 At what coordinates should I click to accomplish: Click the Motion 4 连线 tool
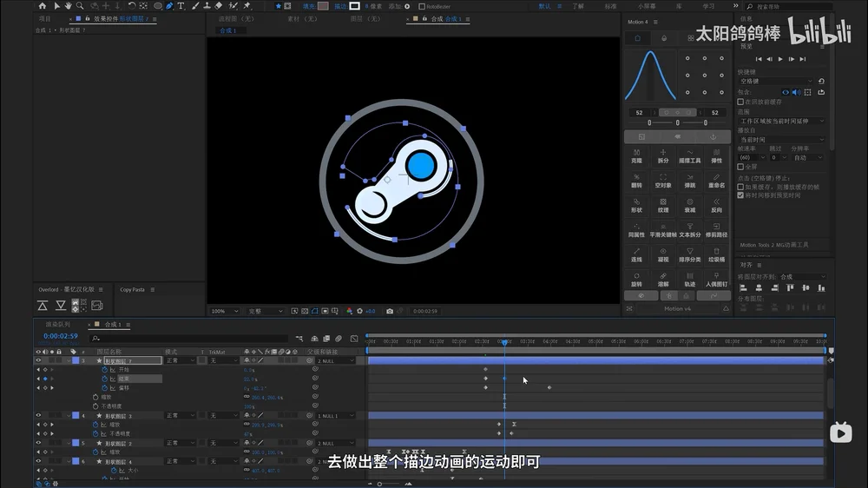(x=636, y=254)
